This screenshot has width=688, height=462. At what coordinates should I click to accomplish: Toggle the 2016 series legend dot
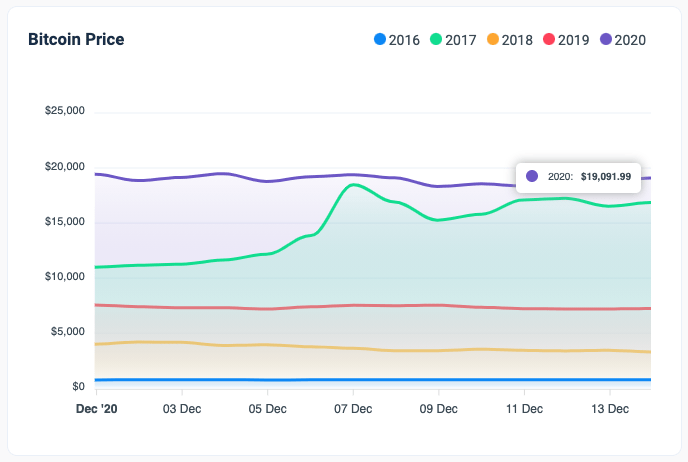(380, 39)
